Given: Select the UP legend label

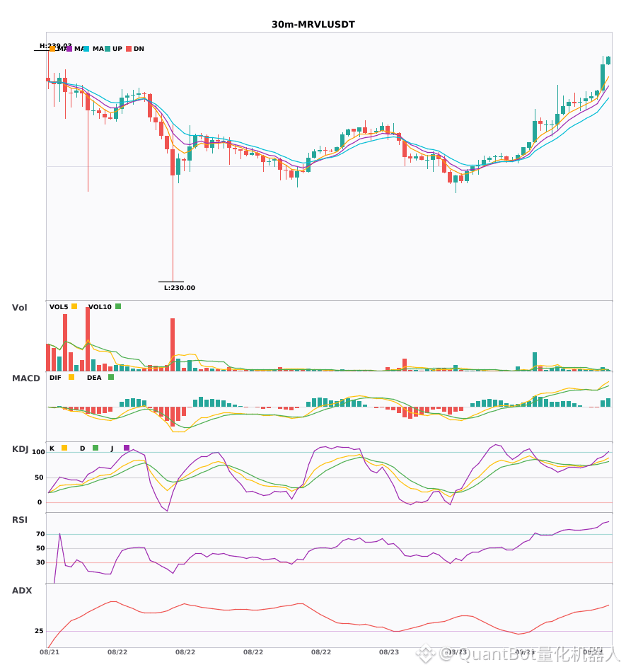Looking at the screenshot, I should 117,49.
